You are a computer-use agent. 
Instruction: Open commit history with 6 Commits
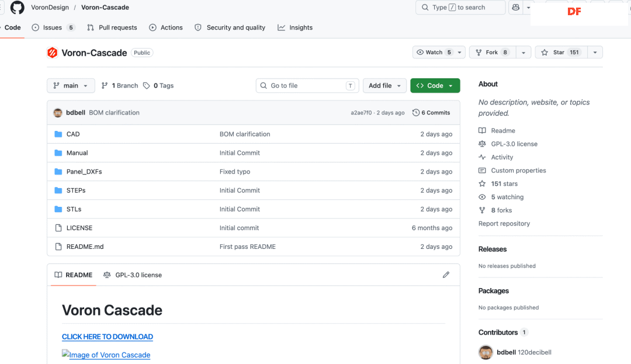(x=431, y=113)
